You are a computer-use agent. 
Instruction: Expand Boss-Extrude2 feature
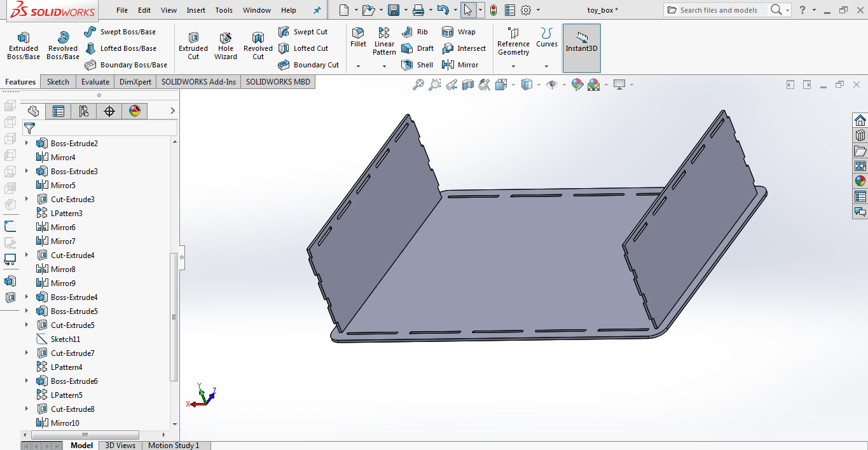pyautogui.click(x=27, y=144)
